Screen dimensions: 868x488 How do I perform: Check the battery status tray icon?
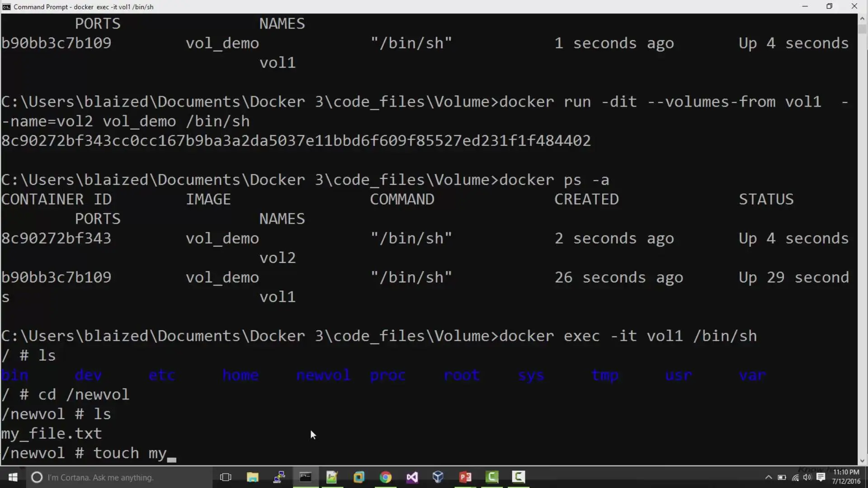782,478
